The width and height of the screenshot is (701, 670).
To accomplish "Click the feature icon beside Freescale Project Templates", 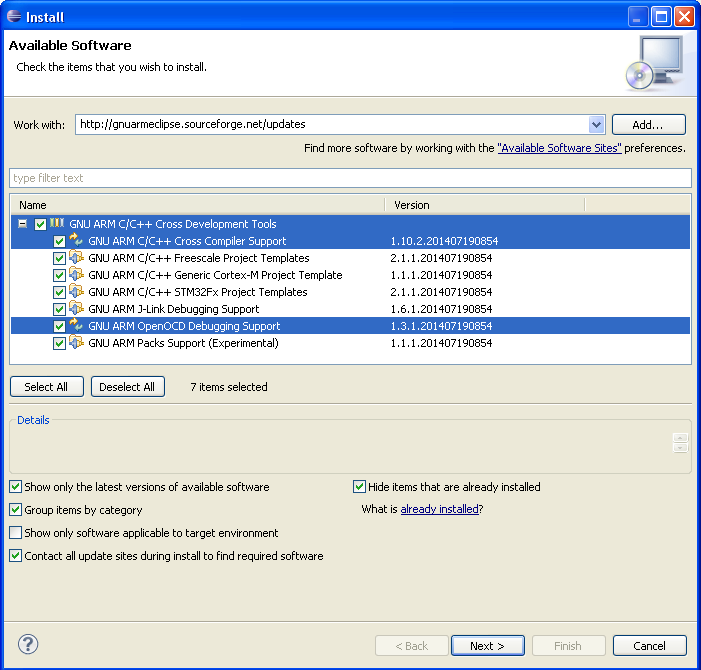I will coord(76,257).
